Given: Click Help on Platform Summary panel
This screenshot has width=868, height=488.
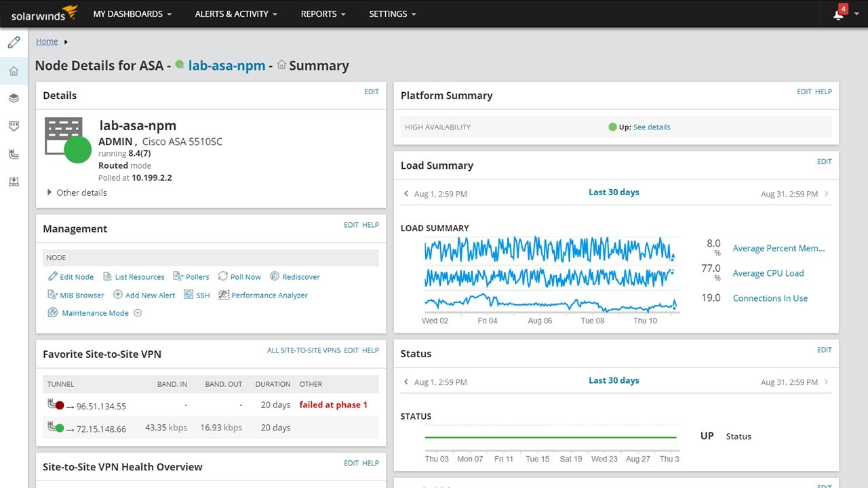Looking at the screenshot, I should click(x=823, y=91).
